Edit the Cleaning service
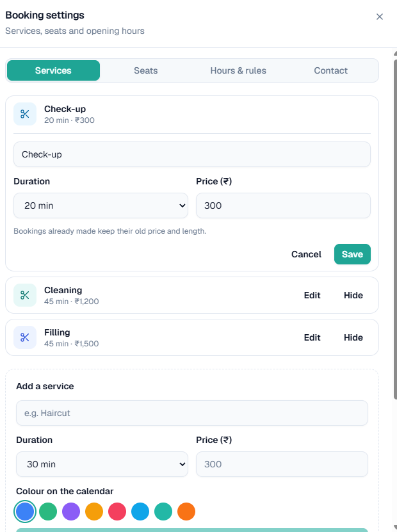Screen dimensions: 397x532 point(312,295)
